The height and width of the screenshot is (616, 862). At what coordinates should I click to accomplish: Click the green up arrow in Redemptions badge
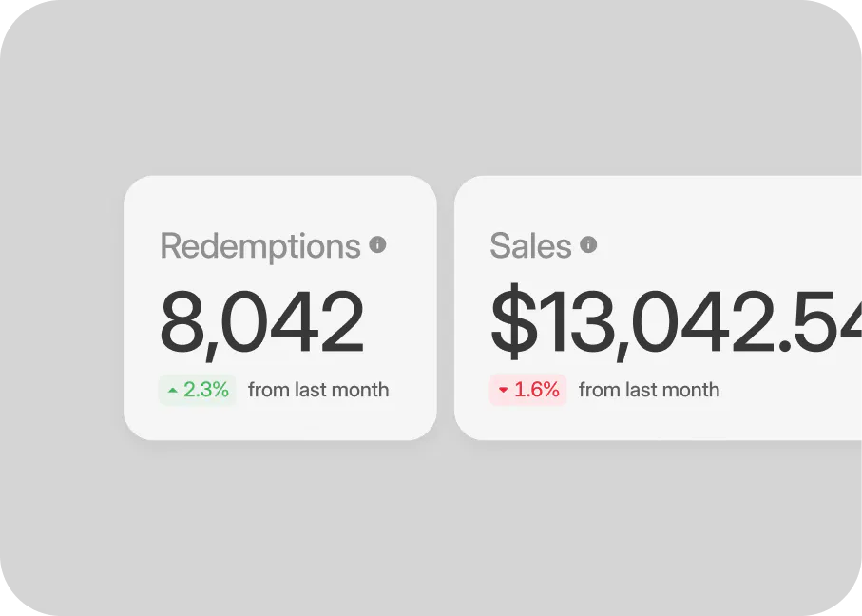(x=172, y=390)
